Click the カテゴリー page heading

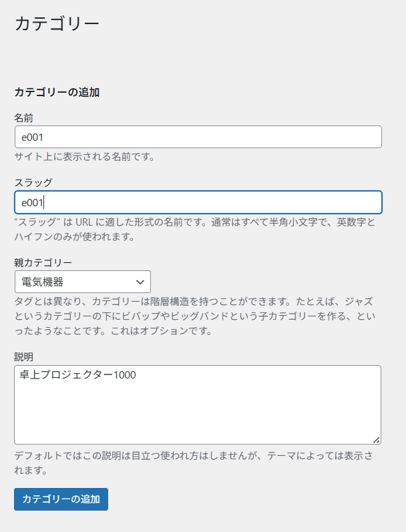click(x=57, y=24)
